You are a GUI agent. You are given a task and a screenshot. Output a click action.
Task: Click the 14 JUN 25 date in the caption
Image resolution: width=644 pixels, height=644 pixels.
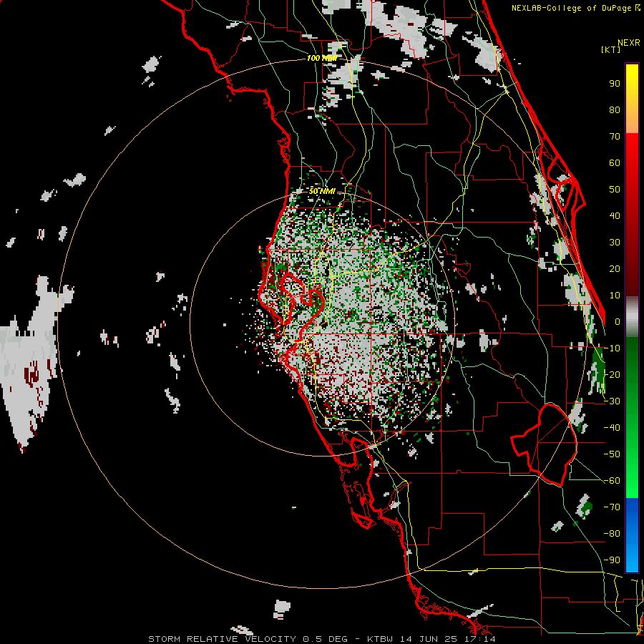pyautogui.click(x=431, y=639)
